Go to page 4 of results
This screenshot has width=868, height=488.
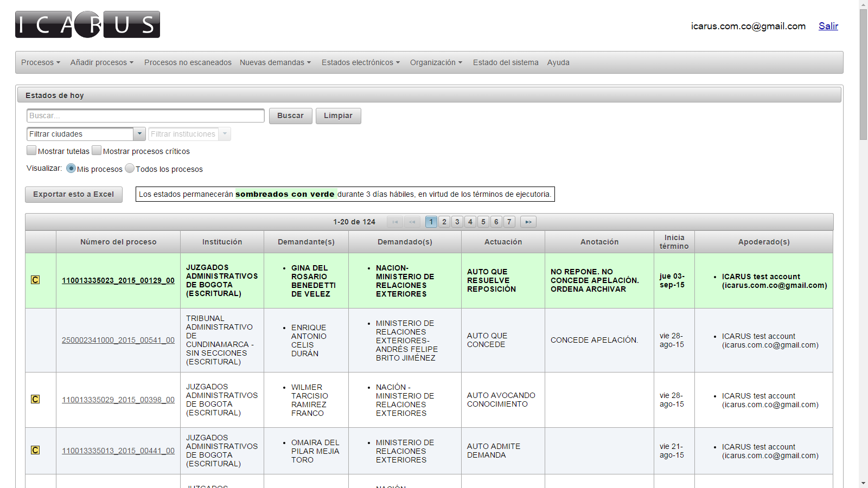tap(470, 222)
